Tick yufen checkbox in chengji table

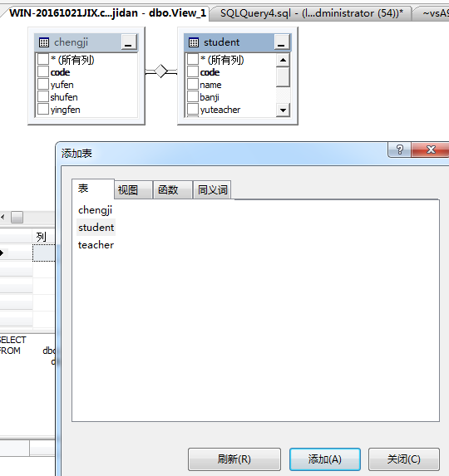point(43,85)
